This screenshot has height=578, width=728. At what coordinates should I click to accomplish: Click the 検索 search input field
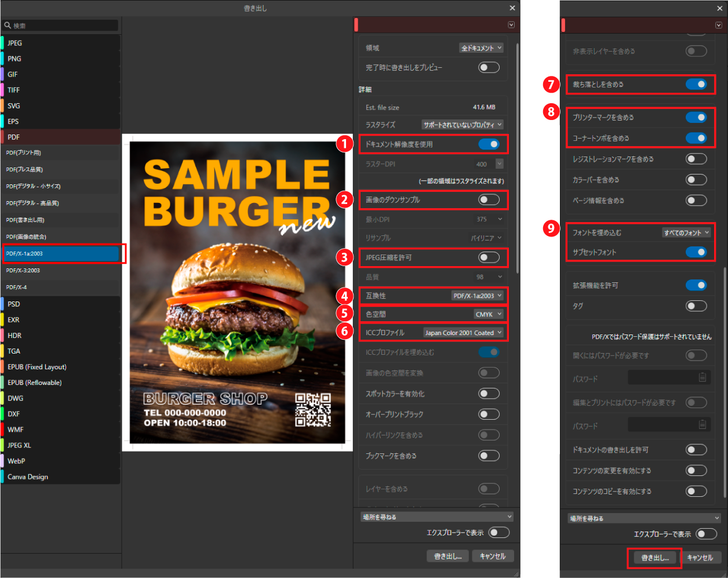click(x=64, y=26)
